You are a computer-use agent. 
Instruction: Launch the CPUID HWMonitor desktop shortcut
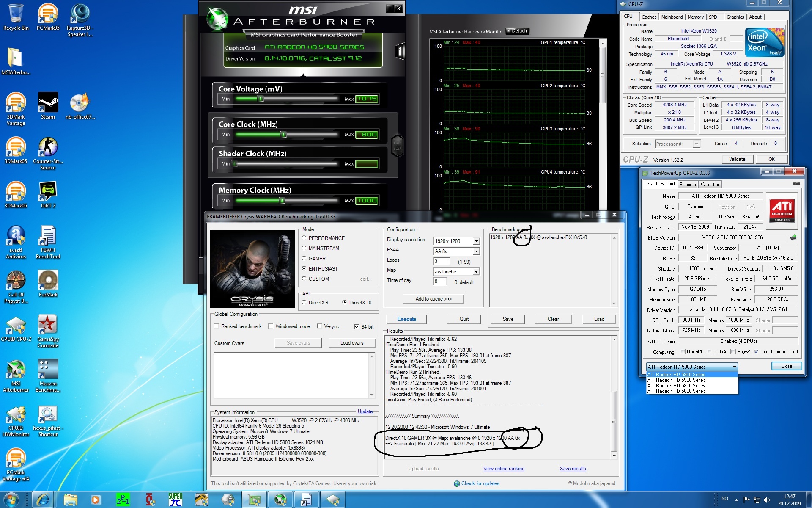pos(16,420)
